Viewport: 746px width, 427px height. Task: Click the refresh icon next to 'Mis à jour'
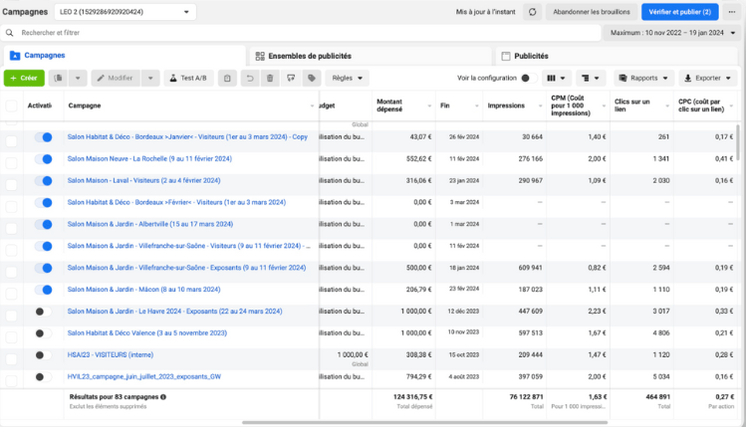pyautogui.click(x=532, y=12)
